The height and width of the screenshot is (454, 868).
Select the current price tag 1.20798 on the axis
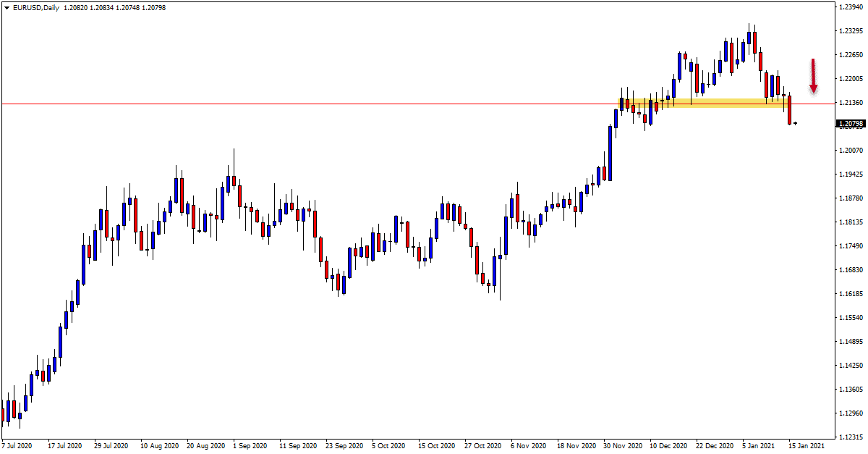851,124
